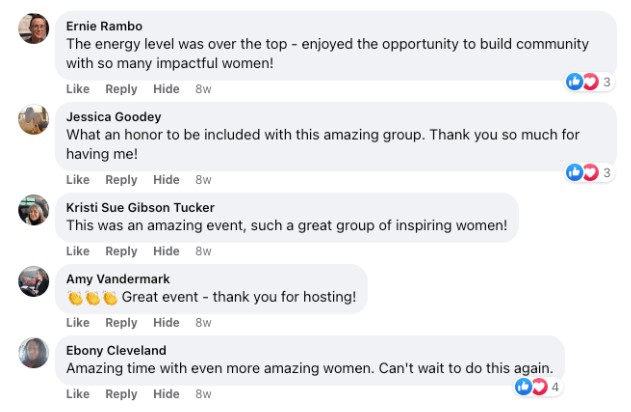Reply to Jessica Goodey's comment
This screenshot has height=412, width=631.
121,180
